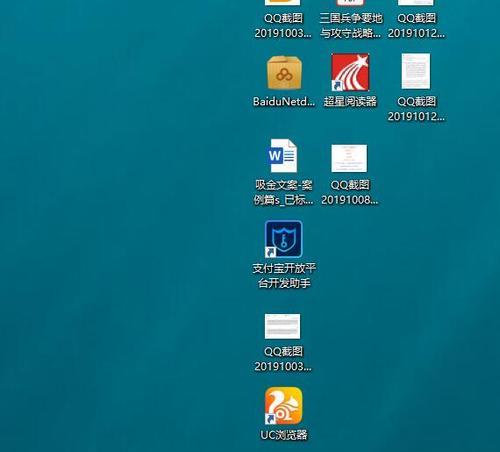Launch 支付宝开放平台开发助手 shortcut
Image resolution: width=500 pixels, height=452 pixels.
pos(284,239)
